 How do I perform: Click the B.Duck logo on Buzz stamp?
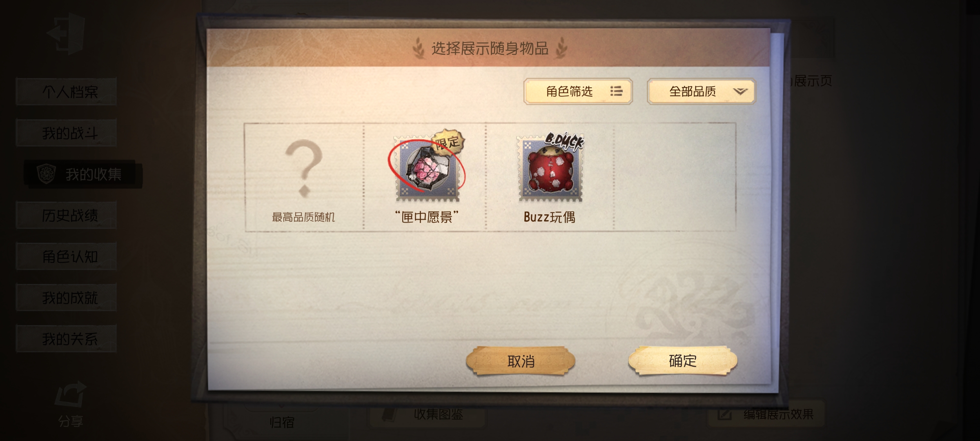point(565,141)
